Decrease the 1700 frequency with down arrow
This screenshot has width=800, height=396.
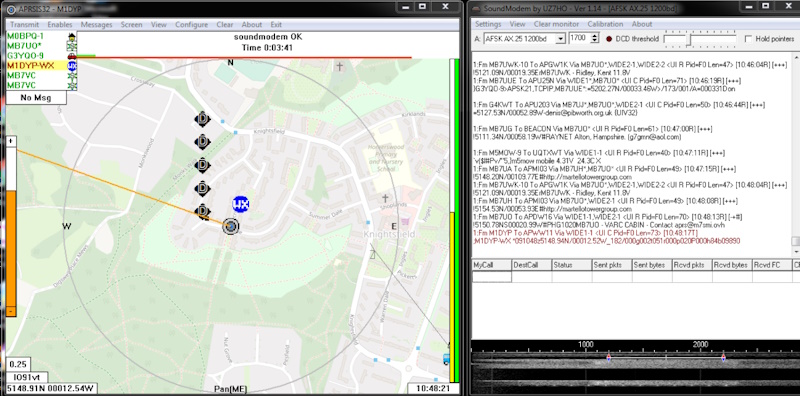point(594,41)
